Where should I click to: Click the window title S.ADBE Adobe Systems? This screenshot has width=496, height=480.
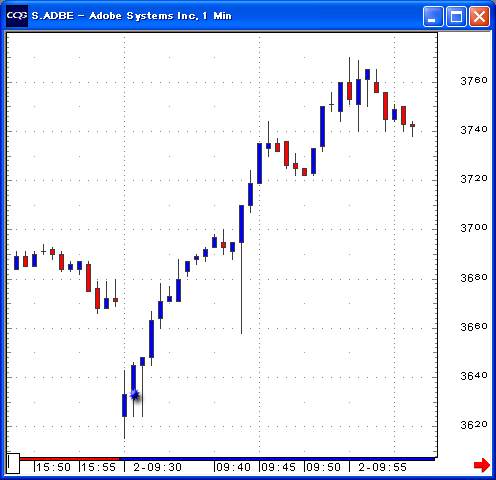(x=131, y=16)
